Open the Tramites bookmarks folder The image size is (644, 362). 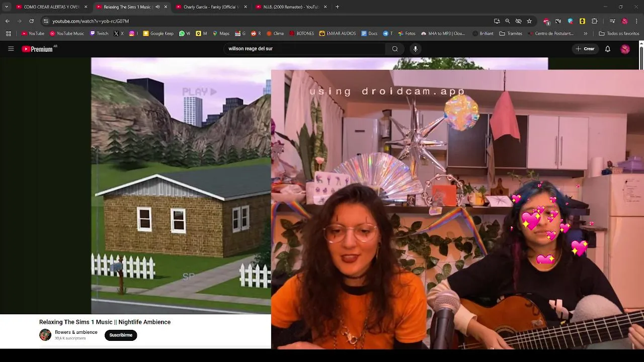(511, 34)
